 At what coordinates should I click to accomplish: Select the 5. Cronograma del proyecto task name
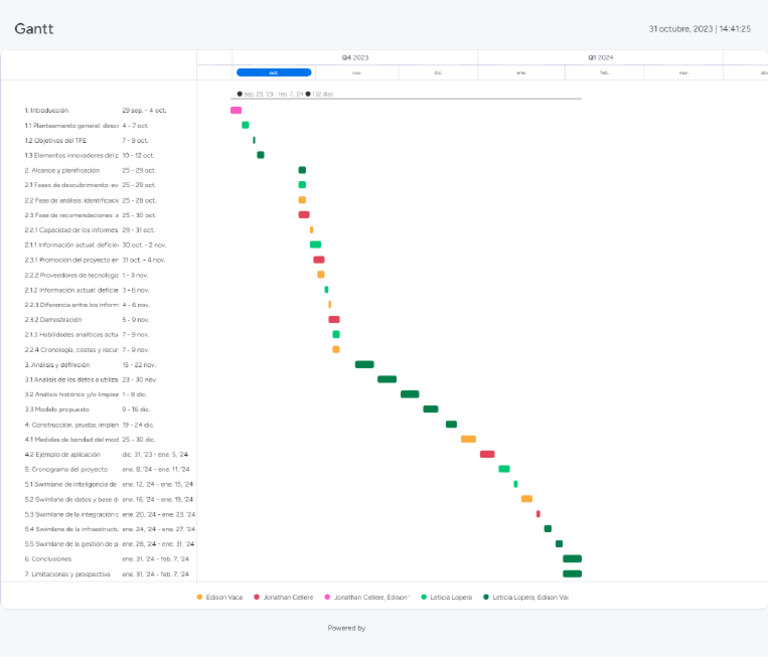pyautogui.click(x=66, y=469)
